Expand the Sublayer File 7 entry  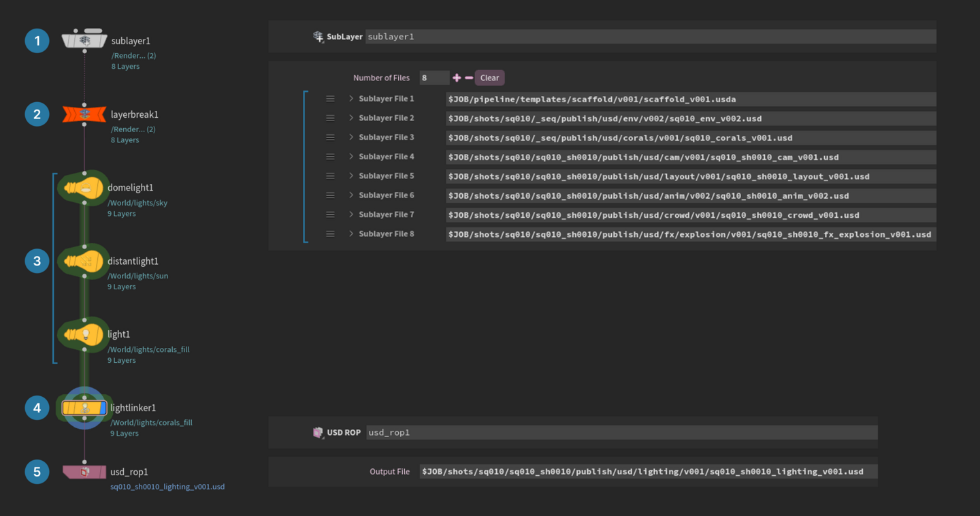point(351,214)
